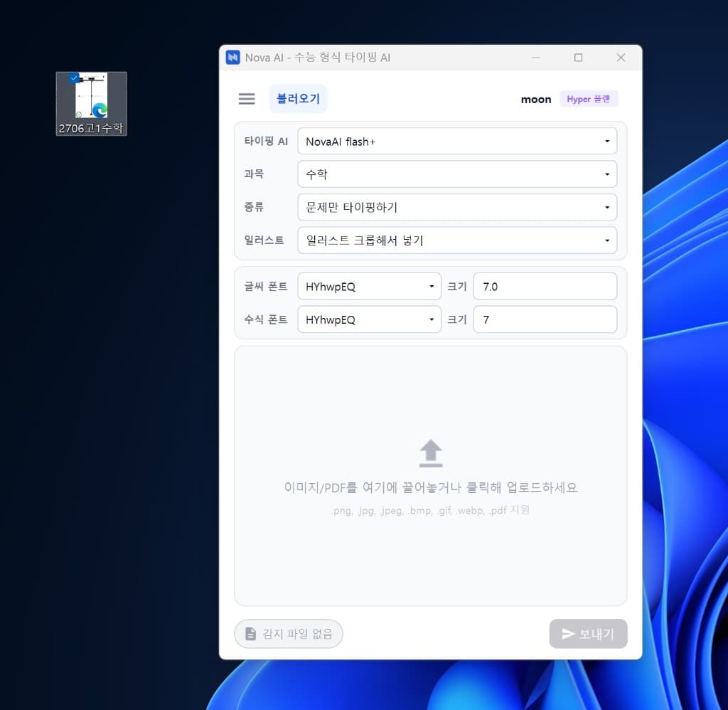
Task: Open the 일러스트 dropdown showing 일러스트 크롭해서 넣기
Action: [x=457, y=240]
